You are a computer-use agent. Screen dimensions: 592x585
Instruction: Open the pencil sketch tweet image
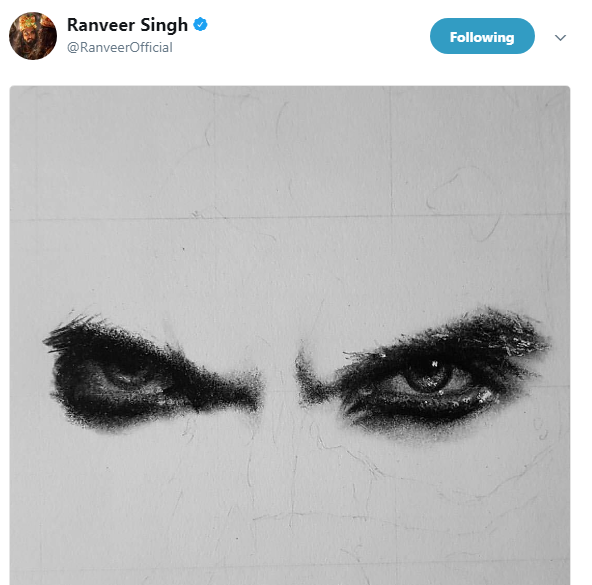pos(290,335)
